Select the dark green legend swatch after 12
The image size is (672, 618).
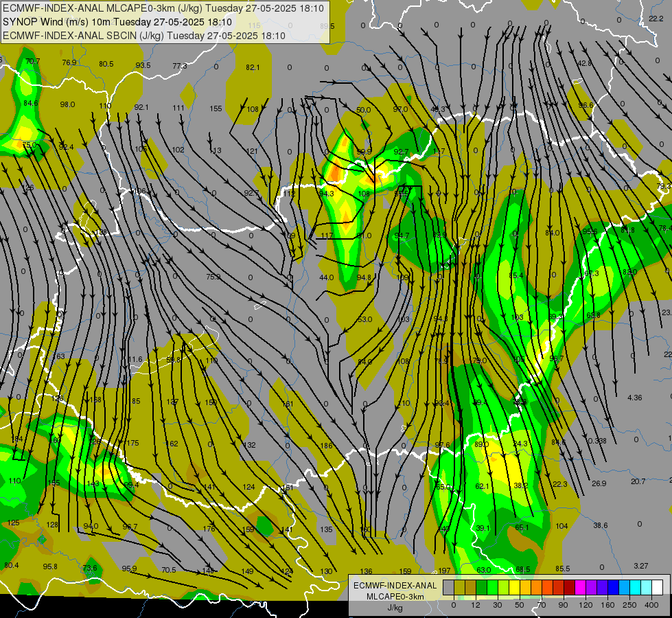coord(482,587)
